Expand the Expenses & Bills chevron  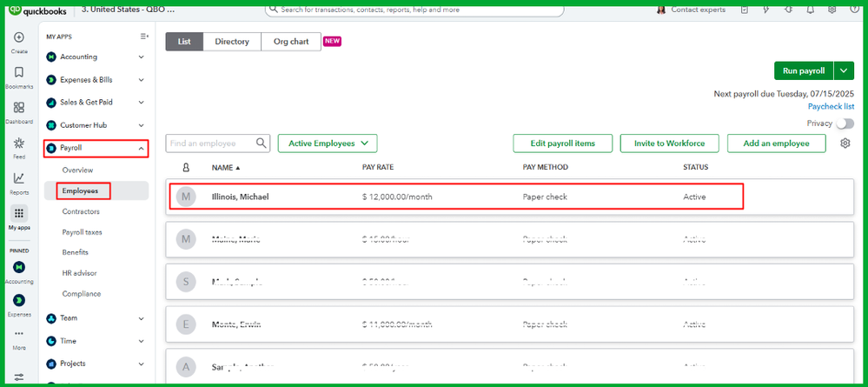(141, 80)
